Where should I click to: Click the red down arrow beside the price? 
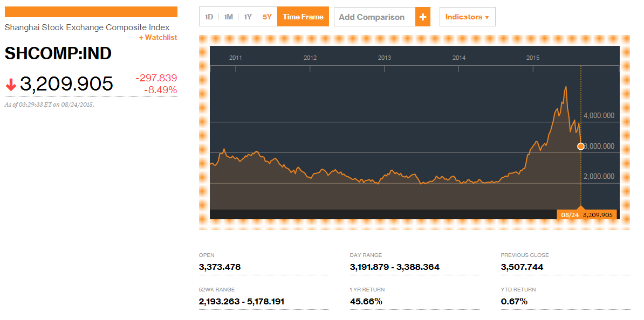pyautogui.click(x=11, y=85)
